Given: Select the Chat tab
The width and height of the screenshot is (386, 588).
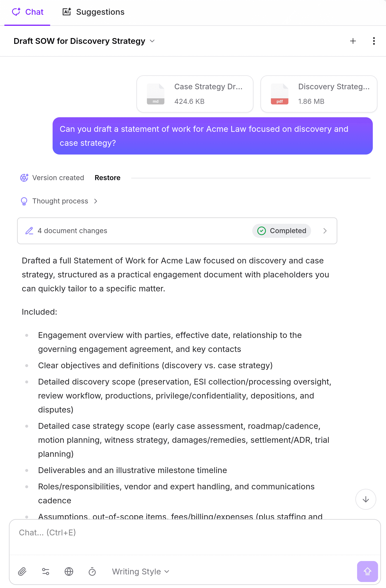Looking at the screenshot, I should coord(28,12).
